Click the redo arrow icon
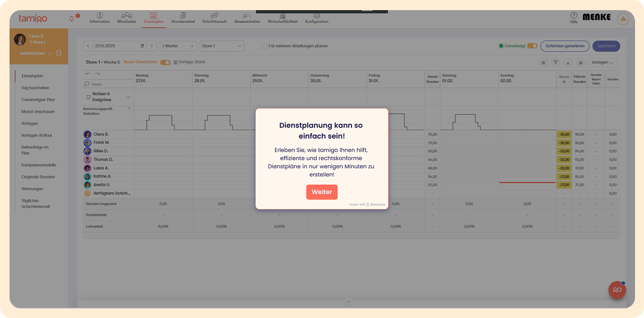This screenshot has height=318, width=644. pos(97,74)
